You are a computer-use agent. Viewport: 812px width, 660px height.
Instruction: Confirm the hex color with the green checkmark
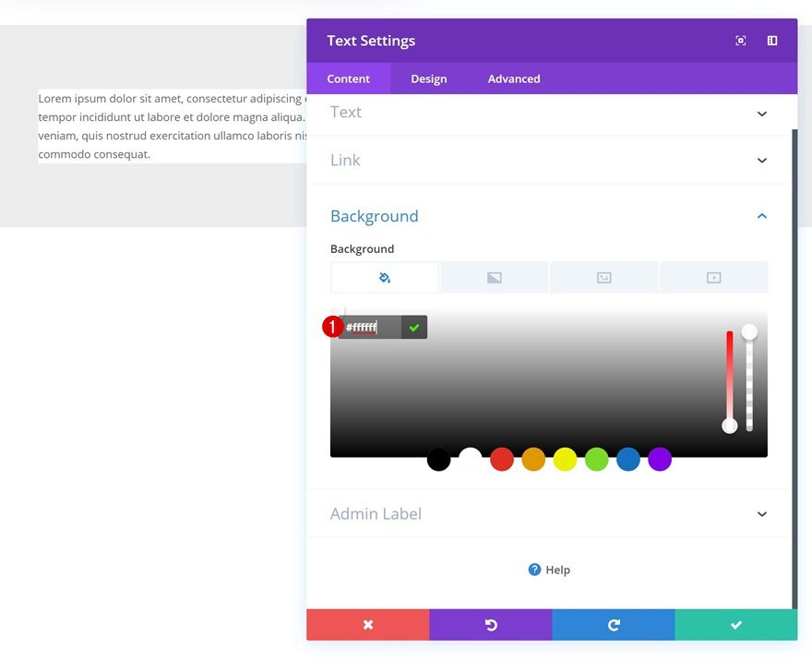point(413,327)
